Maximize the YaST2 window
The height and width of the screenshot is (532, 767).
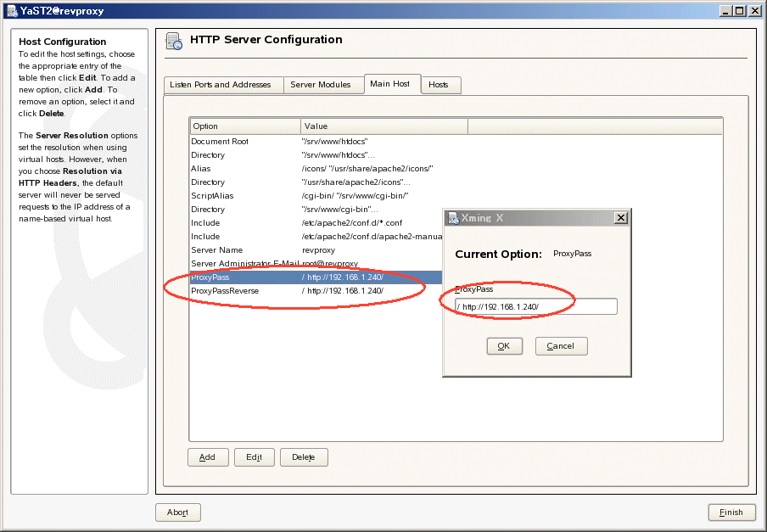click(x=740, y=11)
